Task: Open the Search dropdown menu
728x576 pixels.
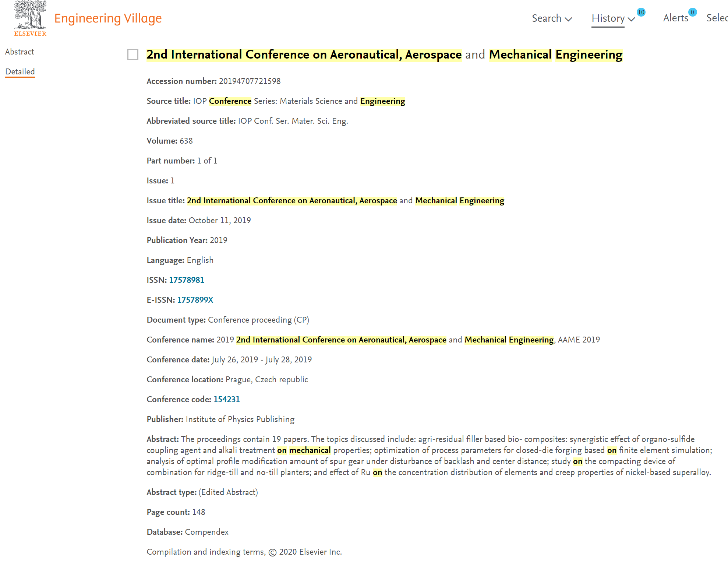Action: (x=552, y=18)
